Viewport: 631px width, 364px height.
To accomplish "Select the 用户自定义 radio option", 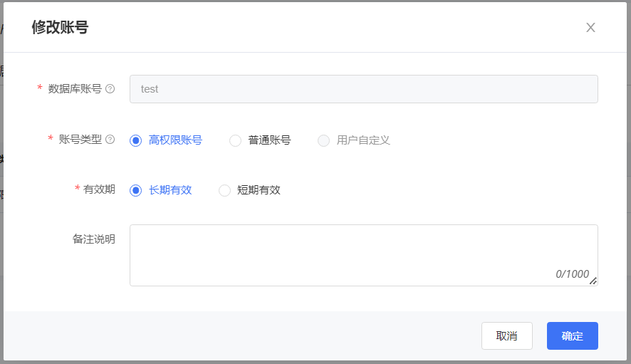I will point(323,140).
